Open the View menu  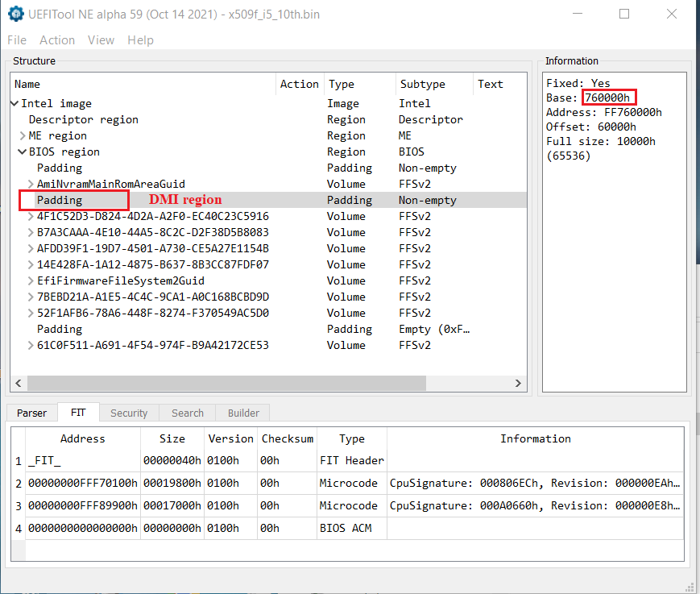[x=101, y=40]
